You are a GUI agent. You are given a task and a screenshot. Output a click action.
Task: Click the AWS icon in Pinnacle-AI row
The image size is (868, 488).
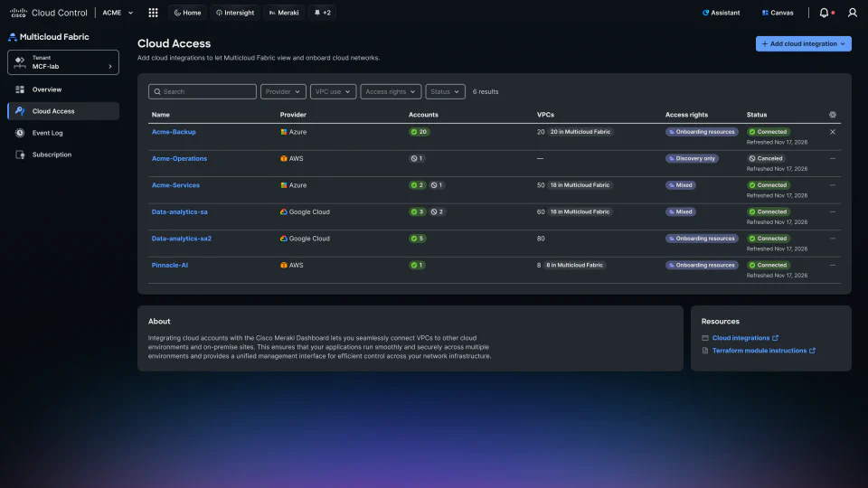click(x=283, y=265)
